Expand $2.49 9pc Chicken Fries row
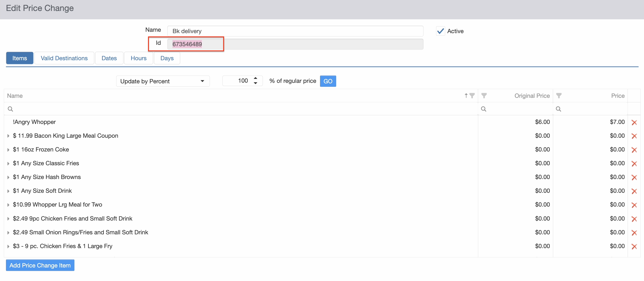 click(8, 219)
